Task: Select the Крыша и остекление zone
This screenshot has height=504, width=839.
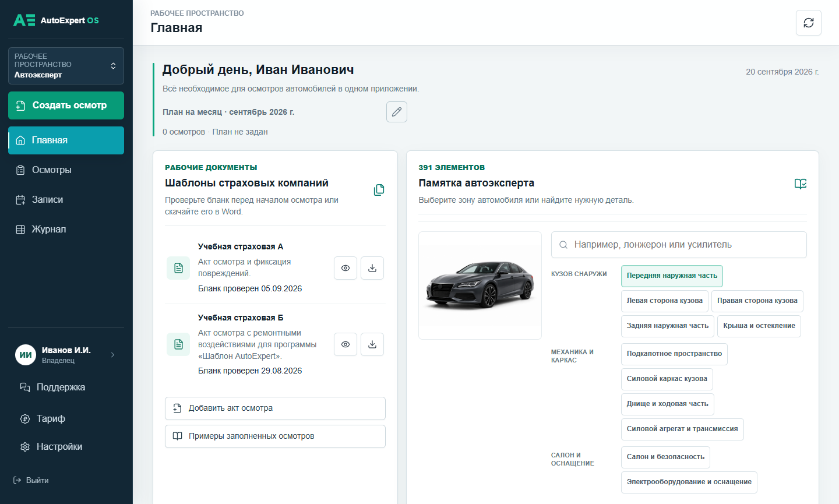Action: click(x=759, y=326)
